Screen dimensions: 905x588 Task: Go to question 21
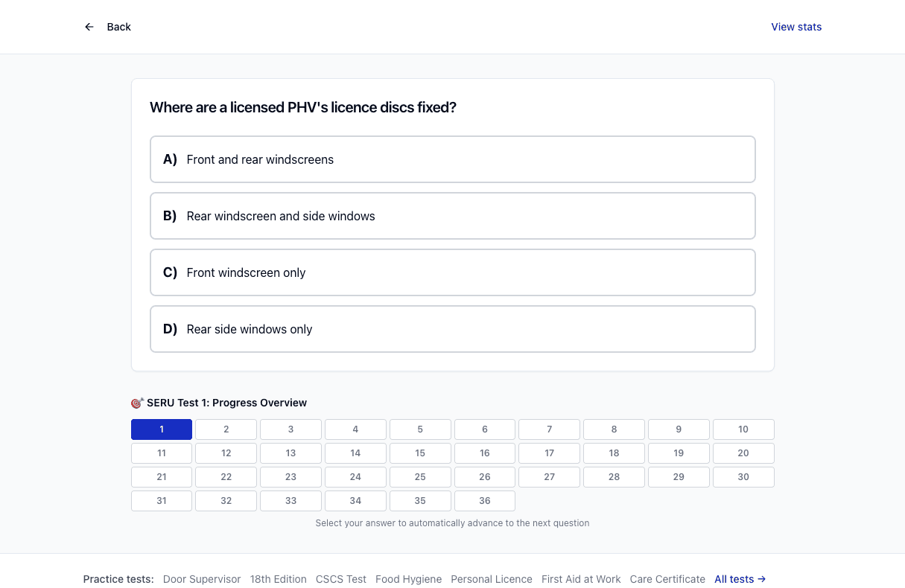click(x=162, y=477)
